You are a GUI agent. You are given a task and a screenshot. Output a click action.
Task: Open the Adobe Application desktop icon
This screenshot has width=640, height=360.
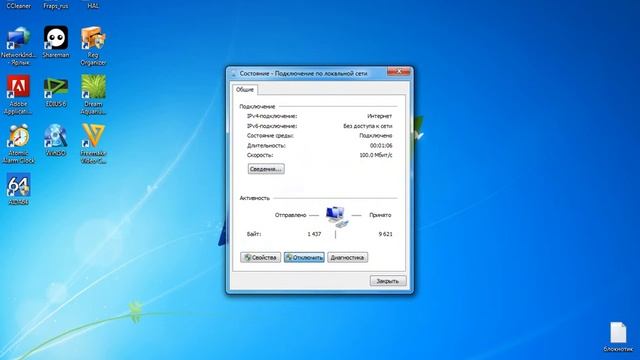coord(18,95)
